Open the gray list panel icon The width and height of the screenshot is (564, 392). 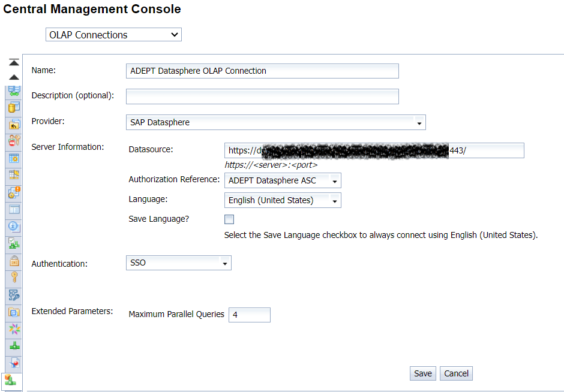[x=14, y=209]
